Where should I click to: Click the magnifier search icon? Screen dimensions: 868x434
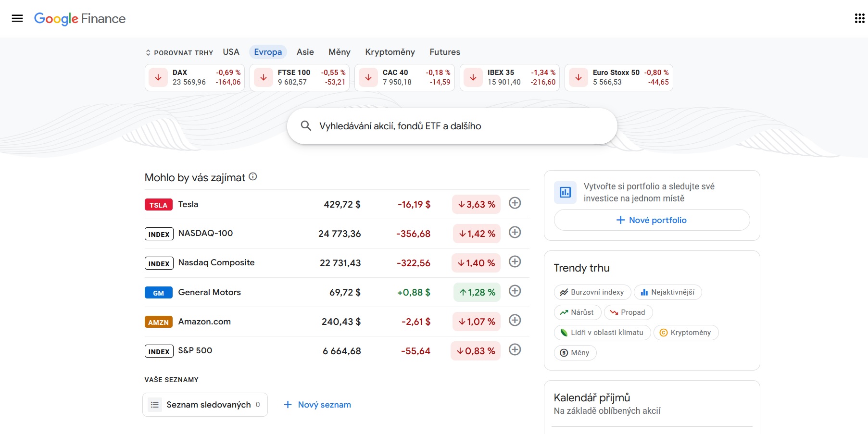[x=306, y=126]
